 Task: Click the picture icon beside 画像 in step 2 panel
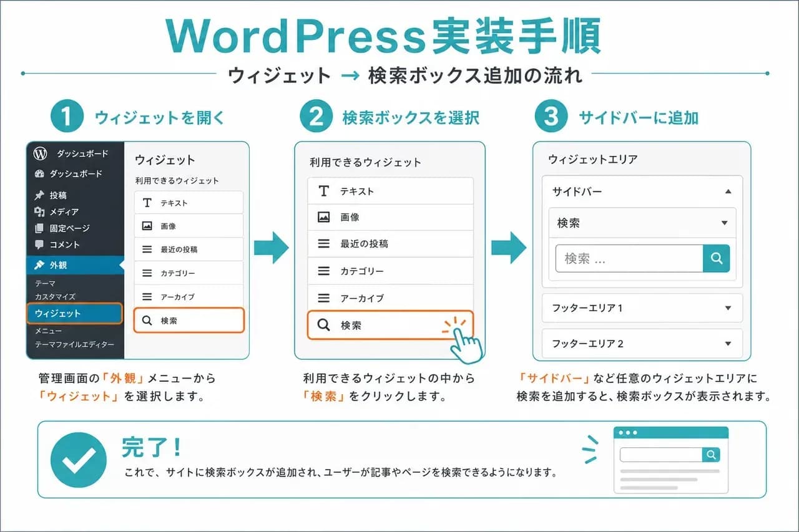point(323,217)
